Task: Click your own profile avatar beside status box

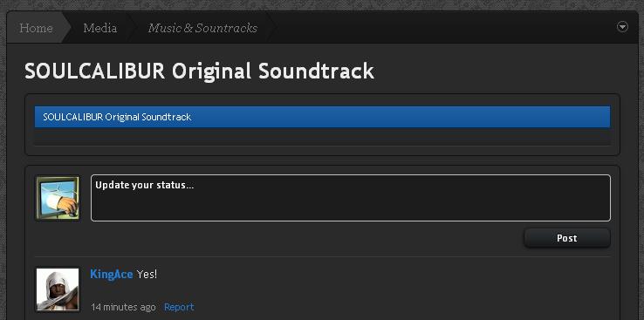Action: coord(58,198)
